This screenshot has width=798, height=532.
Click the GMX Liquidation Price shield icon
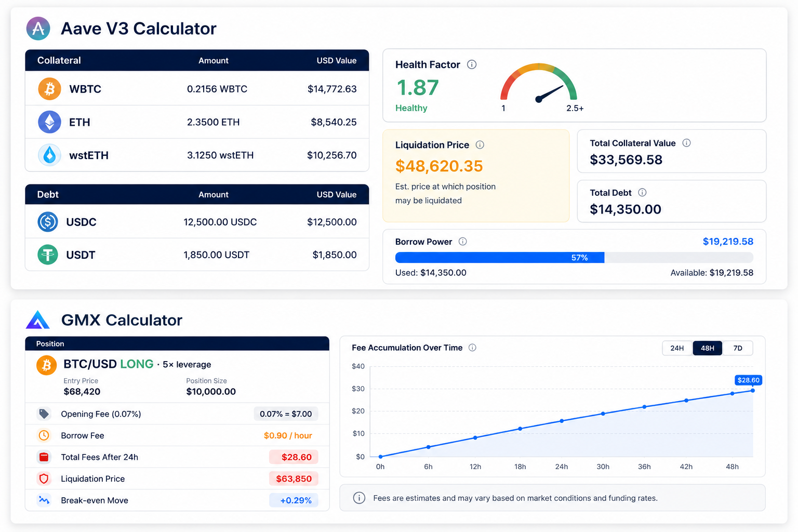44,478
